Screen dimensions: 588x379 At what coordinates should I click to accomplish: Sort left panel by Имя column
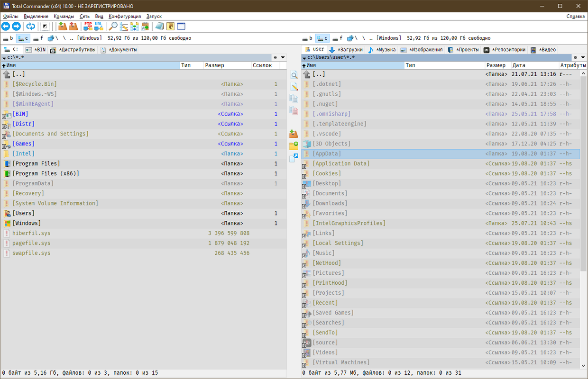click(90, 65)
